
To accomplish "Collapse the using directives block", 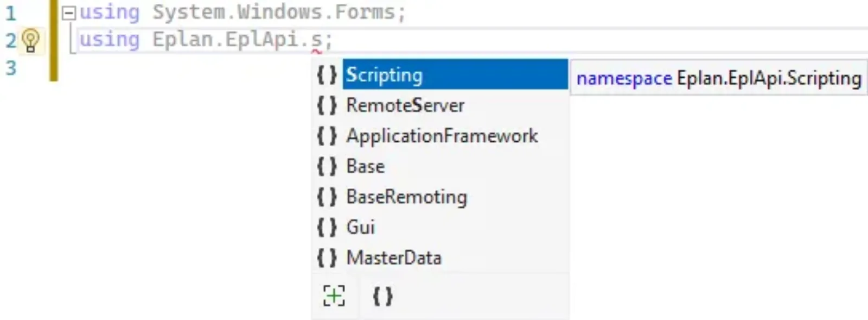I will (x=68, y=13).
